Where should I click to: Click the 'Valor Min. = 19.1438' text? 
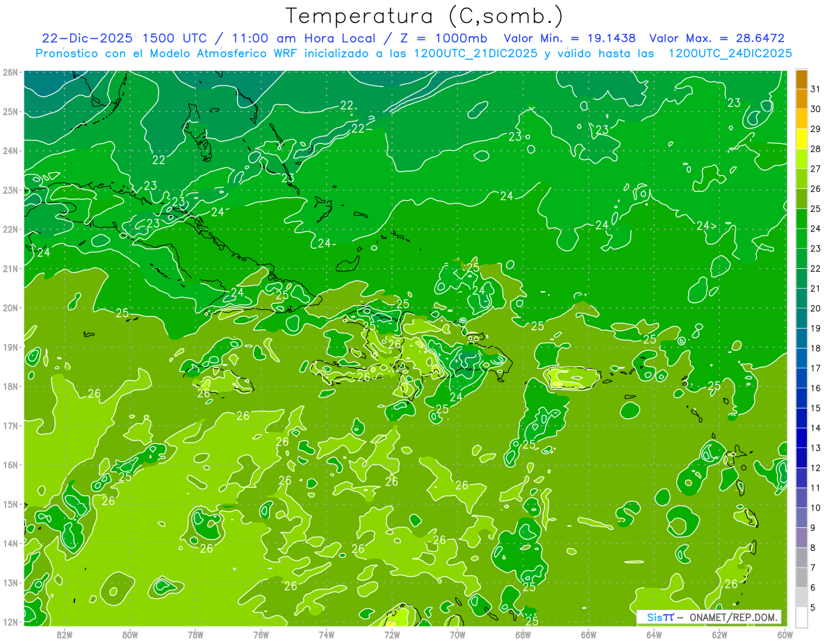click(x=570, y=38)
